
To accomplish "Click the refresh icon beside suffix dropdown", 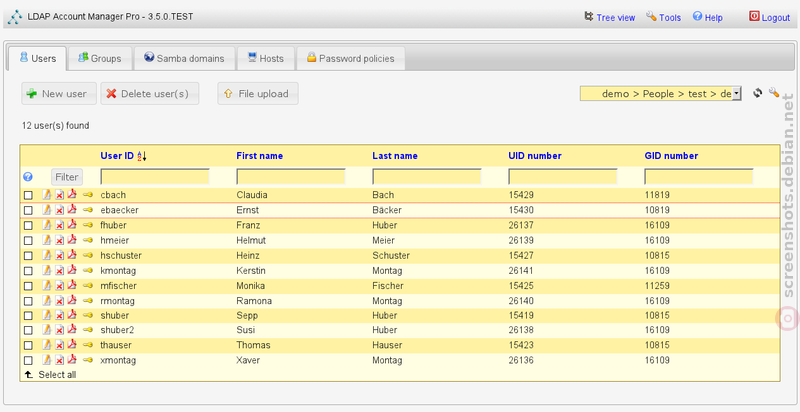I will (758, 93).
